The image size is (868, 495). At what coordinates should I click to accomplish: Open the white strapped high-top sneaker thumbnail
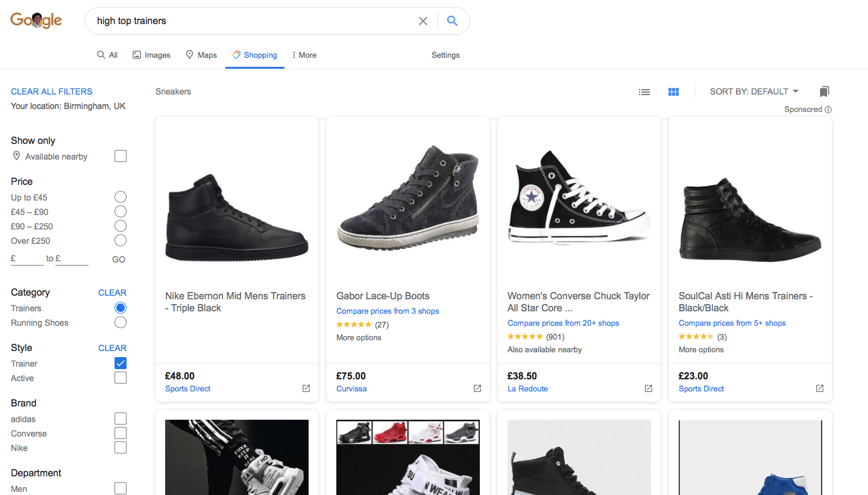[408, 458]
